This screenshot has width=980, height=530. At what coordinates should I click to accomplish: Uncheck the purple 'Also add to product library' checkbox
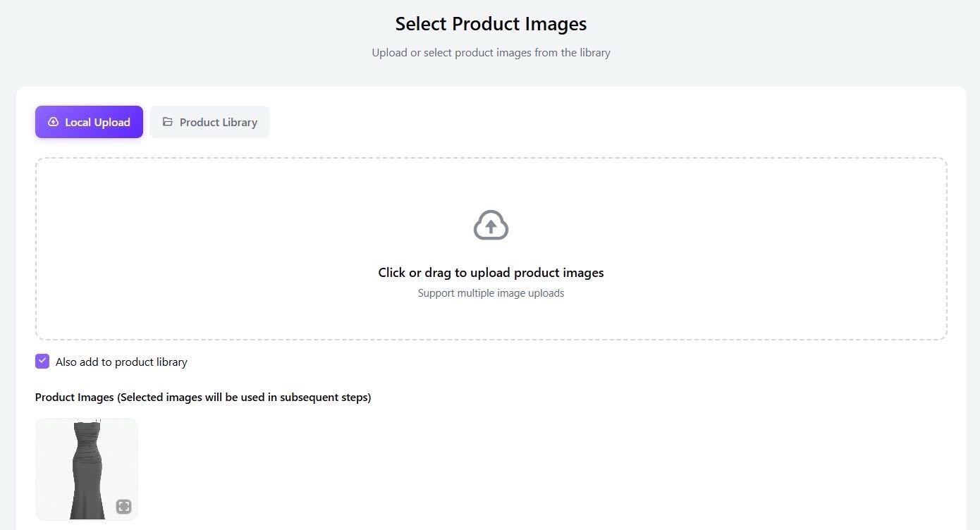tap(42, 362)
